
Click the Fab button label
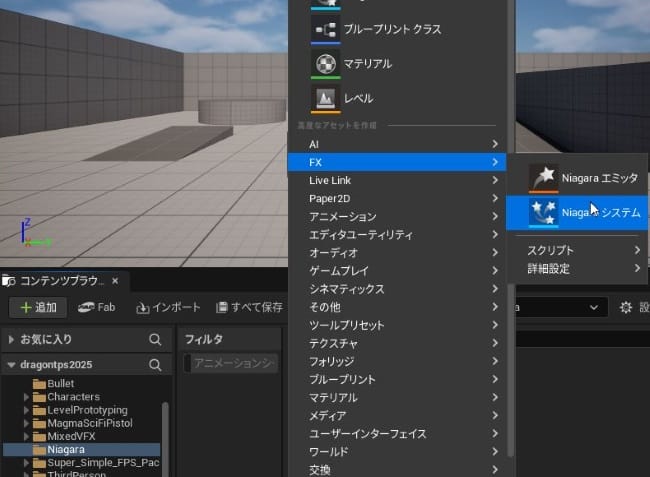pyautogui.click(x=106, y=307)
